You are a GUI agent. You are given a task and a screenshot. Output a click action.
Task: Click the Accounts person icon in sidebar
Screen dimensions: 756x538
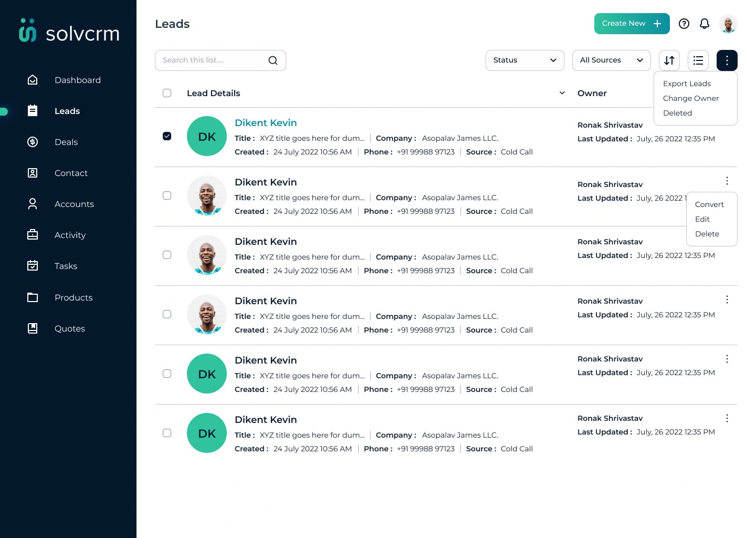pyautogui.click(x=33, y=204)
